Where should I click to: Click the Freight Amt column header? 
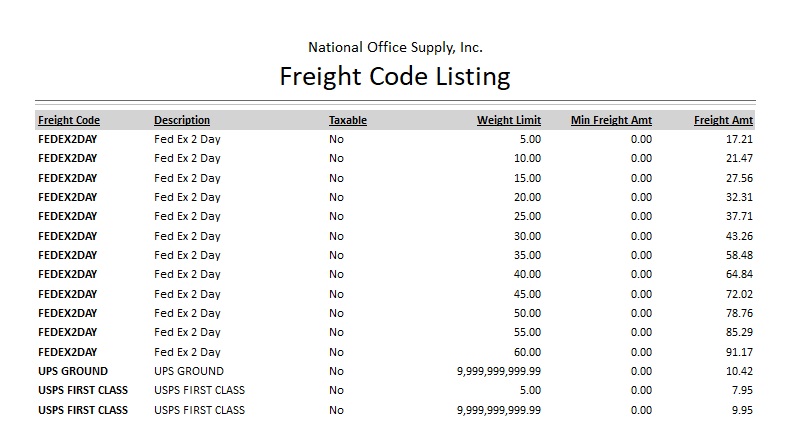(x=723, y=121)
